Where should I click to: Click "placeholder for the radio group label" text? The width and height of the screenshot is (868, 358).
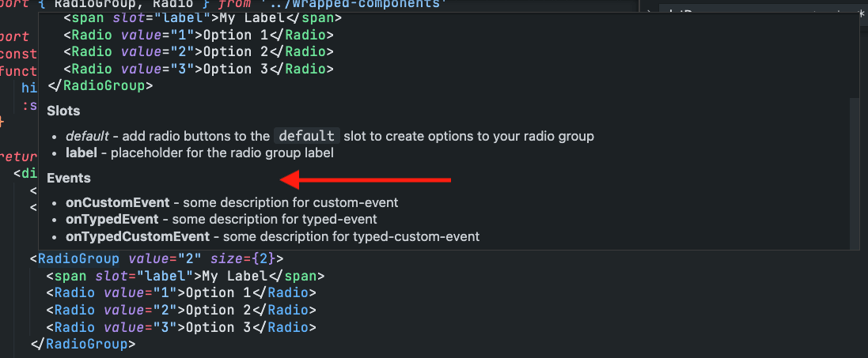[x=222, y=153]
